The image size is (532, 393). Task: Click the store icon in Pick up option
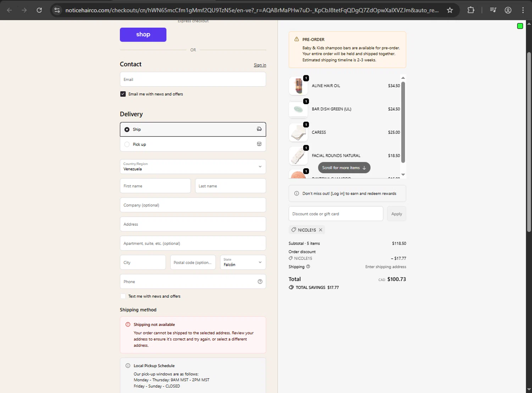click(x=259, y=144)
